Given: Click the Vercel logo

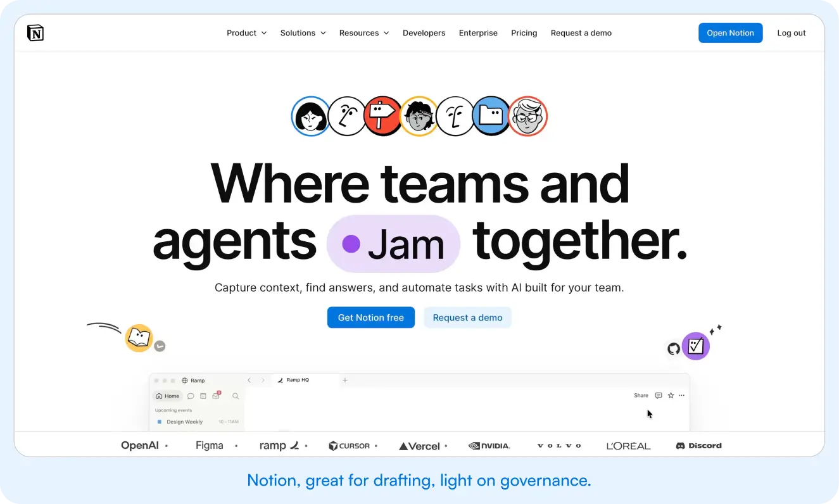Looking at the screenshot, I should pyautogui.click(x=419, y=446).
